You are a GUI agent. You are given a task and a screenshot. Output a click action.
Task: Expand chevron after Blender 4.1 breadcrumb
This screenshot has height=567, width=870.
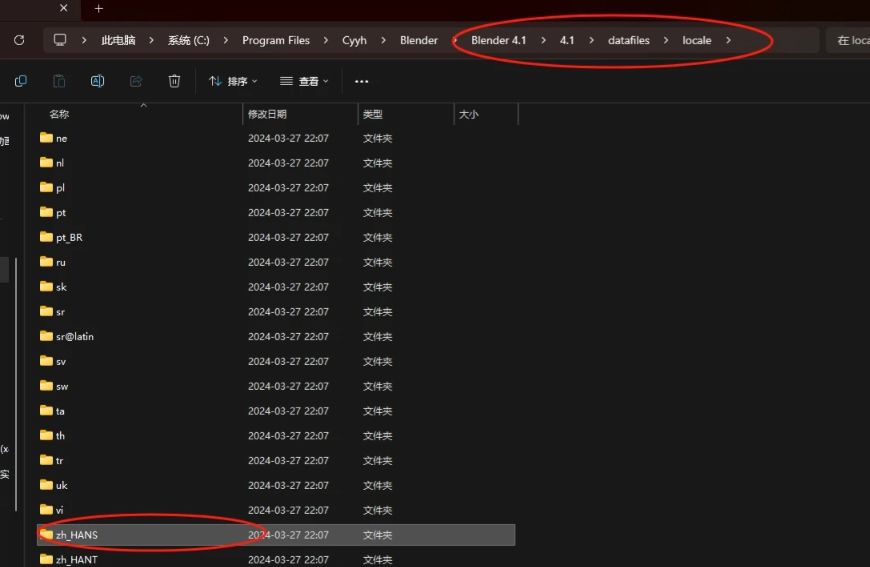click(543, 40)
